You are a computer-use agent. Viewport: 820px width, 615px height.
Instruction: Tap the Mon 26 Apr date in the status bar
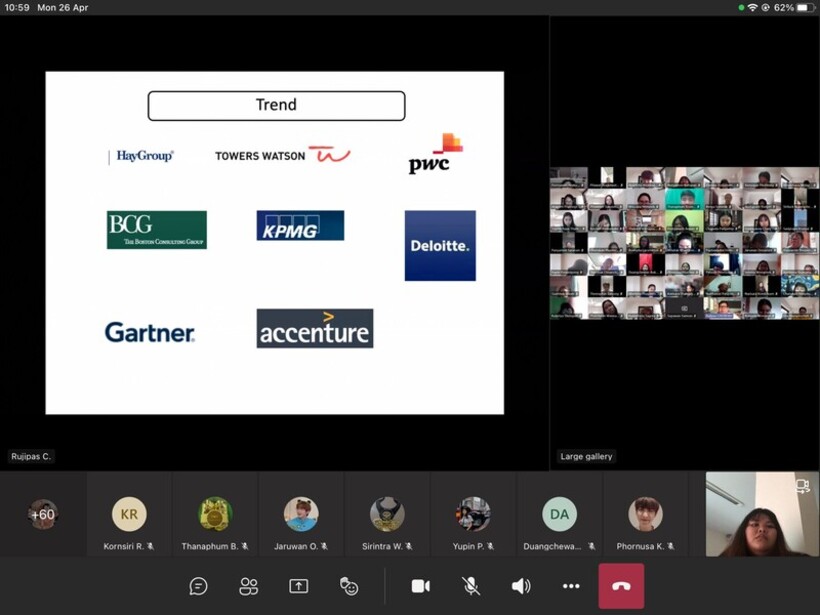pyautogui.click(x=63, y=7)
